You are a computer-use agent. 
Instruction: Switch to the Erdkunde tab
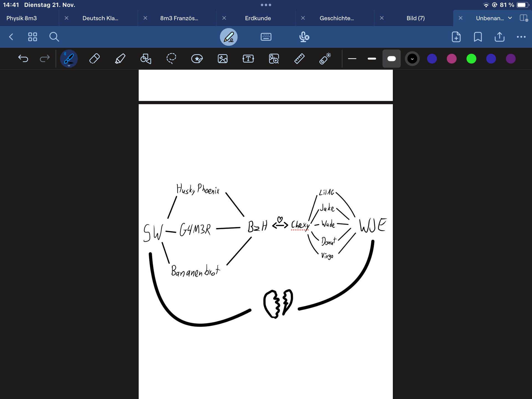tap(258, 18)
